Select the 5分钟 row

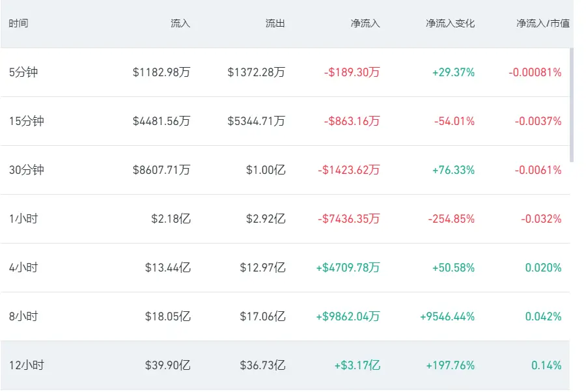point(285,72)
